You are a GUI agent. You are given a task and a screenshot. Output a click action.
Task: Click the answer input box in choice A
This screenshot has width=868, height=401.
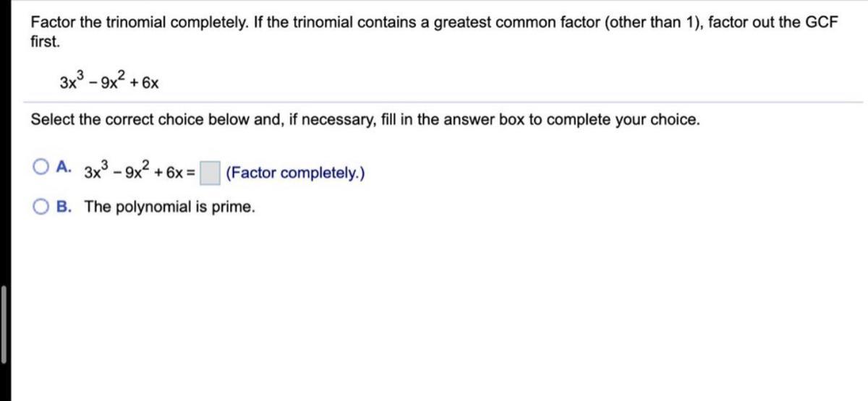[210, 173]
